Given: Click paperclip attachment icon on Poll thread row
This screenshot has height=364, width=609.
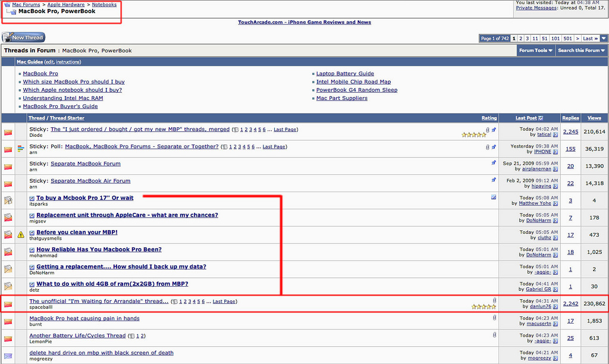Looking at the screenshot, I should coord(488,148).
